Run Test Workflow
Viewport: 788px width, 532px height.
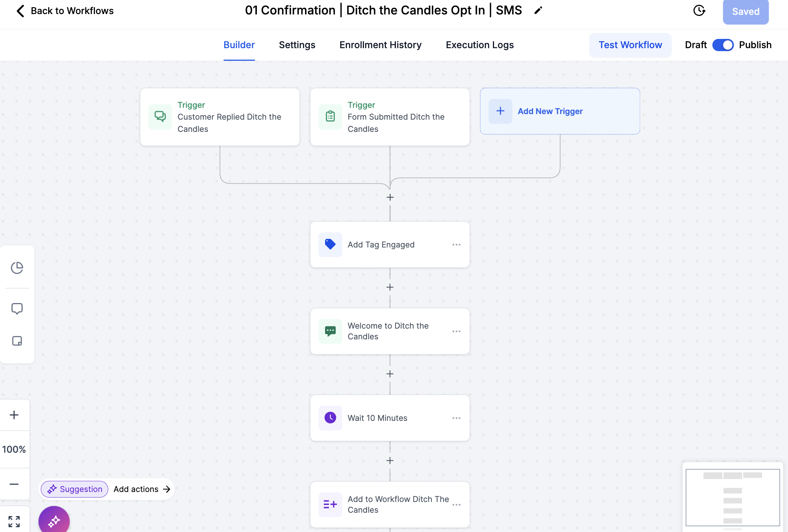630,45
